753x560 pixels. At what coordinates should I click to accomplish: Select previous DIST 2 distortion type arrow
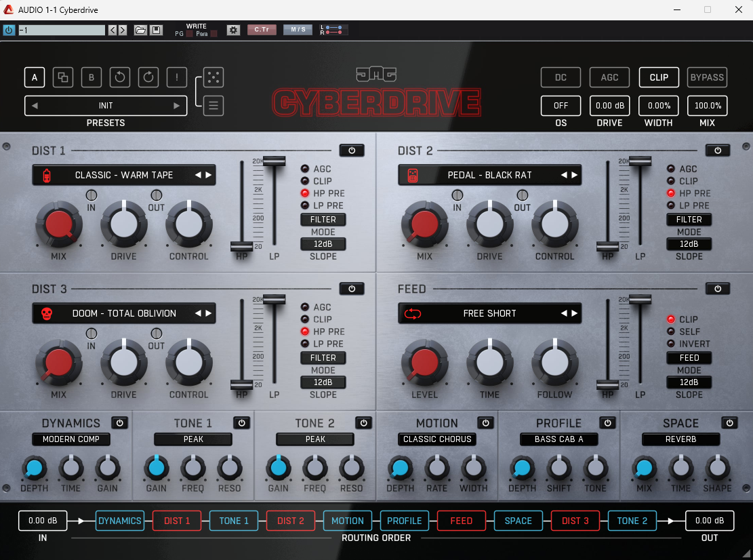(564, 176)
